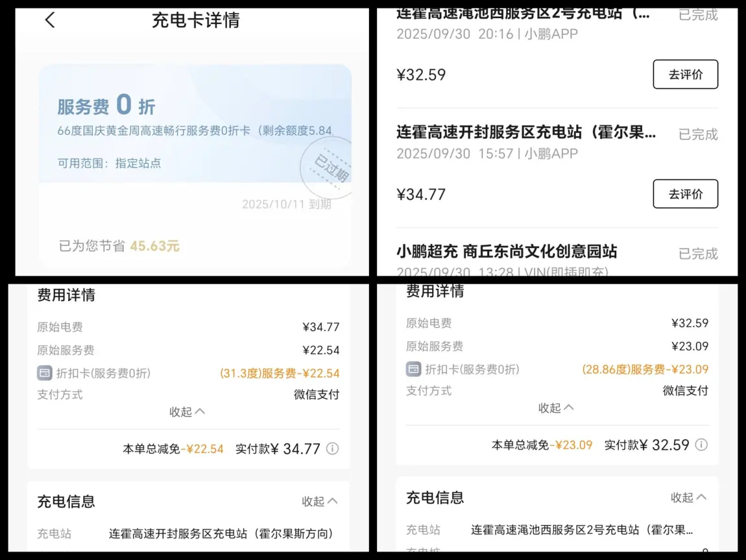The width and height of the screenshot is (746, 560).
Task: Collapse fee details above 本单总减免 -¥23.09
Action: pyautogui.click(x=556, y=408)
